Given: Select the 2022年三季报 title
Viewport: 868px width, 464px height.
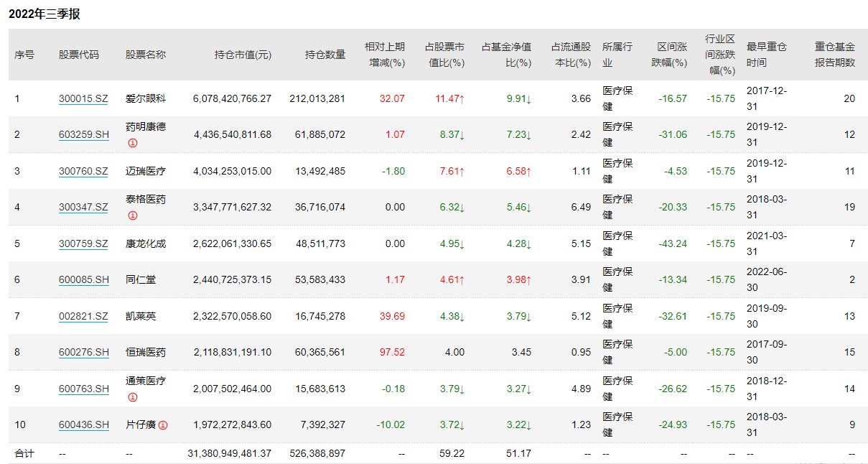Looking at the screenshot, I should click(44, 14).
